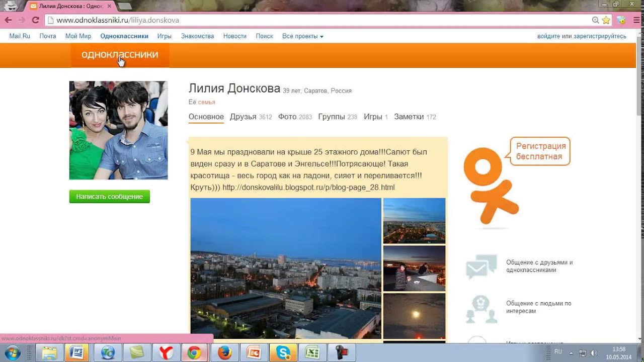Click the 'семья' link
The width and height of the screenshot is (644, 362).
click(x=206, y=102)
